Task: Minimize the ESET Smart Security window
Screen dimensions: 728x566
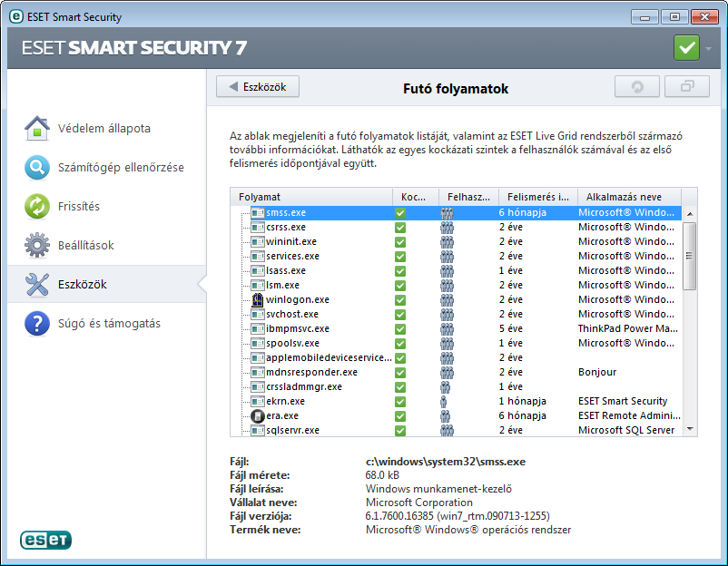Action: 644,17
